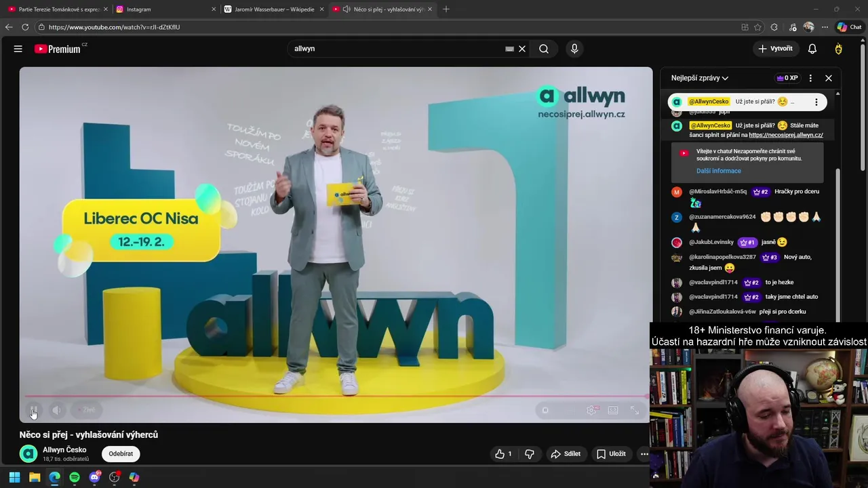Switch the player to theater mode
This screenshot has height=488, width=868.
tap(613, 410)
